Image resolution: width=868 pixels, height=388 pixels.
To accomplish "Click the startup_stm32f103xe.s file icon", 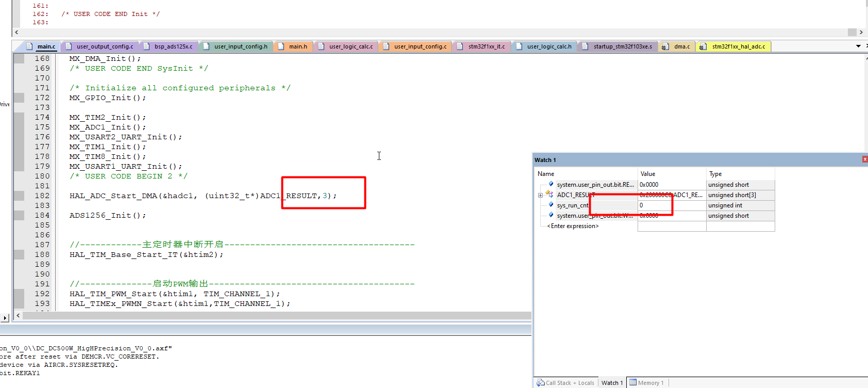I will pos(585,46).
